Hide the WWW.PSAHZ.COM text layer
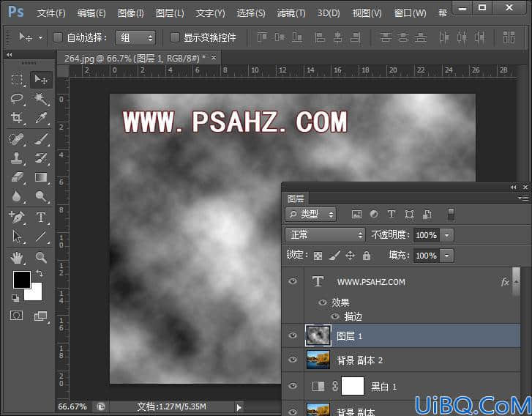532x416 pixels. pyautogui.click(x=293, y=281)
